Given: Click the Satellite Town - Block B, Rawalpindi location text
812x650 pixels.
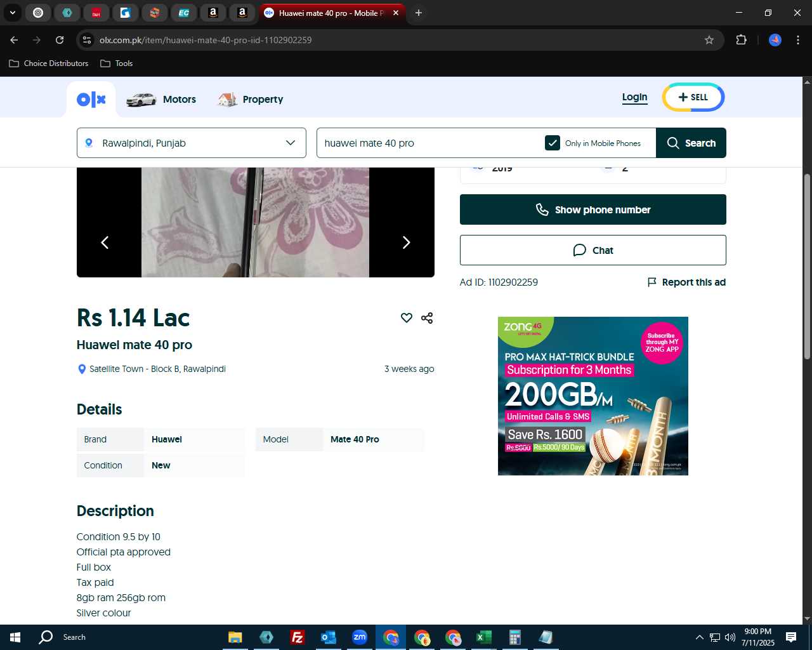Looking at the screenshot, I should tap(157, 369).
